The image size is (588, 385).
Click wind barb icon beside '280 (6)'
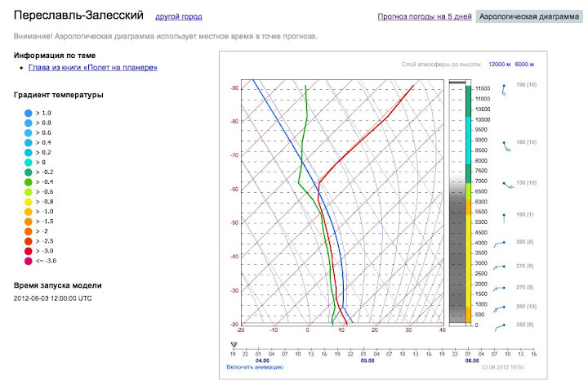(500, 244)
